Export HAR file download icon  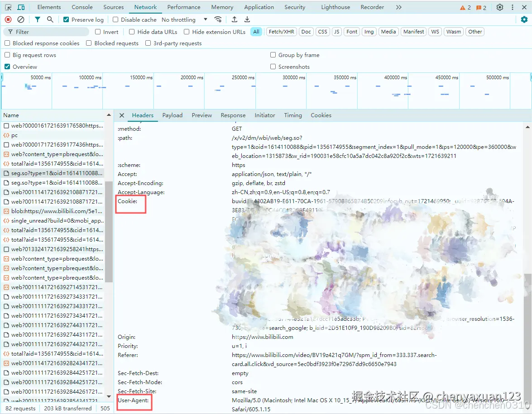click(247, 19)
